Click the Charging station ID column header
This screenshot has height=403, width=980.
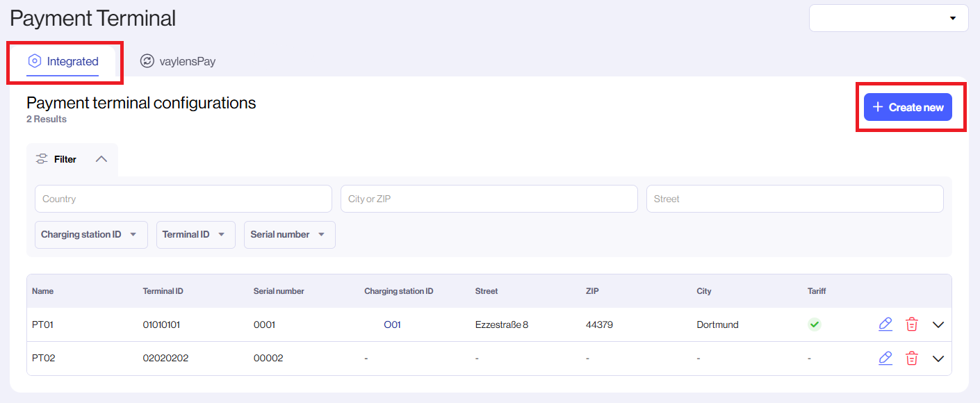399,291
